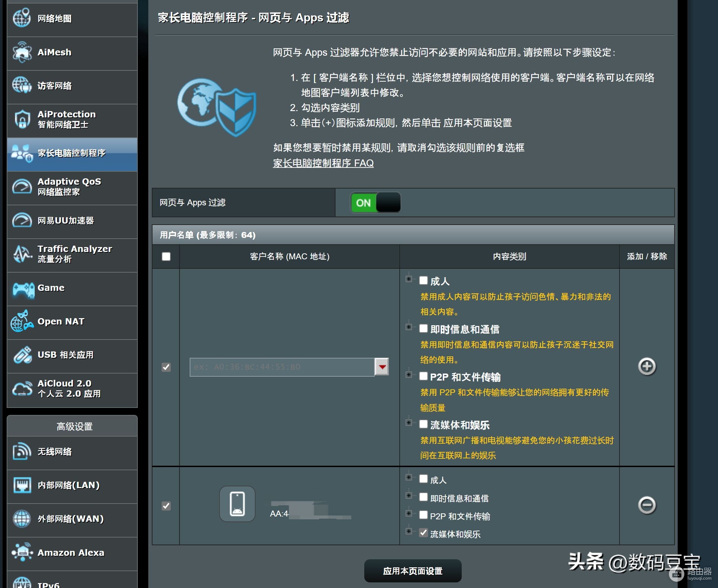718x588 pixels.
Task: Click the AiMesh sidebar icon
Action: (x=22, y=52)
